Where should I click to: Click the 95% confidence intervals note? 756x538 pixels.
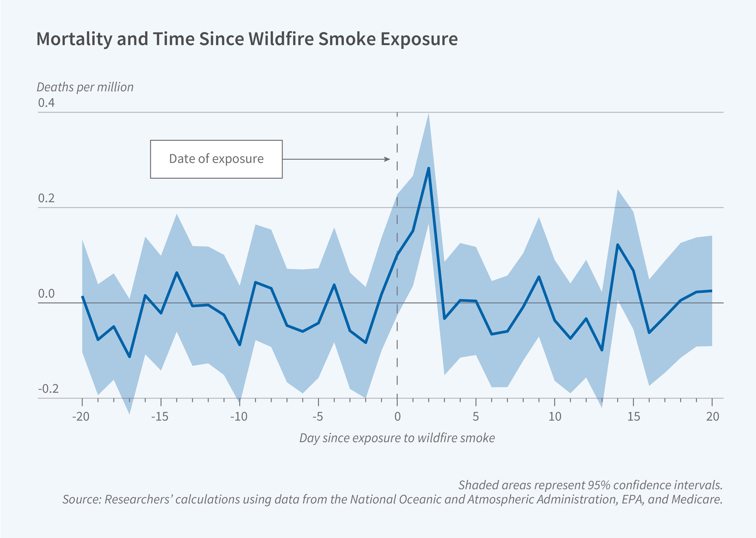[590, 485]
